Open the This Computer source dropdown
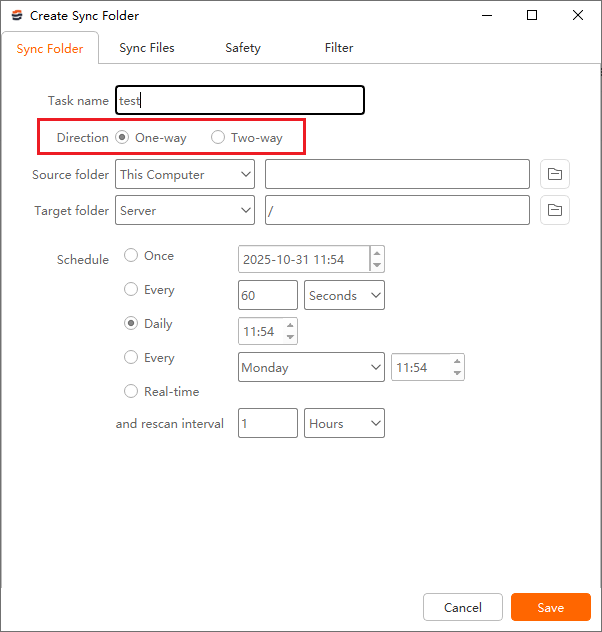 tap(185, 174)
